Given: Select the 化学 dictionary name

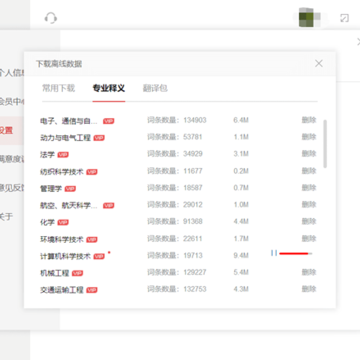Looking at the screenshot, I should [47, 222].
